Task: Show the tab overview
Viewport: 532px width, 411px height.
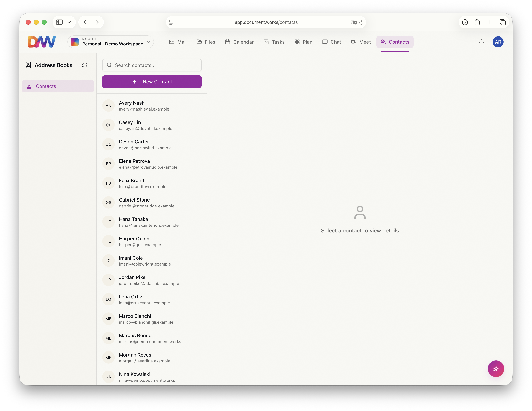Action: pos(502,22)
